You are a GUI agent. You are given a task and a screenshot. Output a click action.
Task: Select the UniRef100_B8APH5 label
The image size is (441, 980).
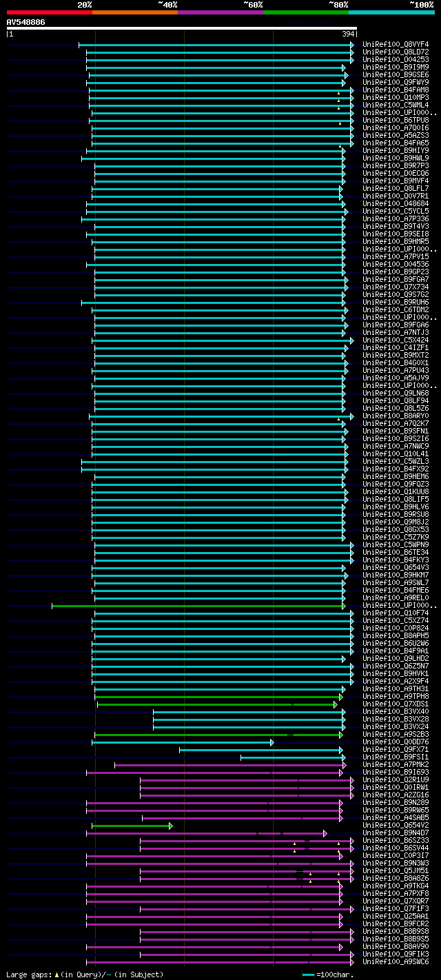pos(396,635)
